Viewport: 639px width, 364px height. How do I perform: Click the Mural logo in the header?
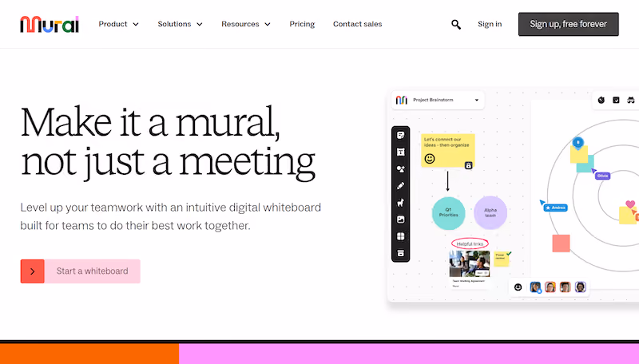click(50, 25)
